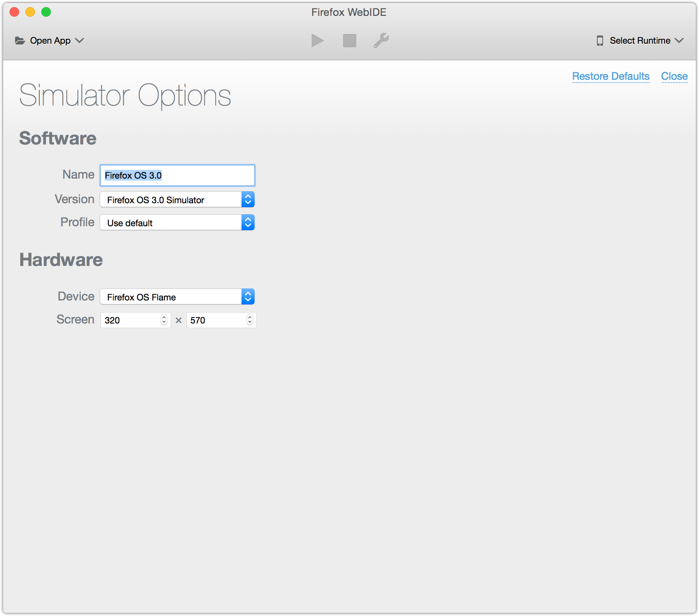Click the Play button in toolbar
Viewport: 699px width, 616px height.
click(317, 40)
